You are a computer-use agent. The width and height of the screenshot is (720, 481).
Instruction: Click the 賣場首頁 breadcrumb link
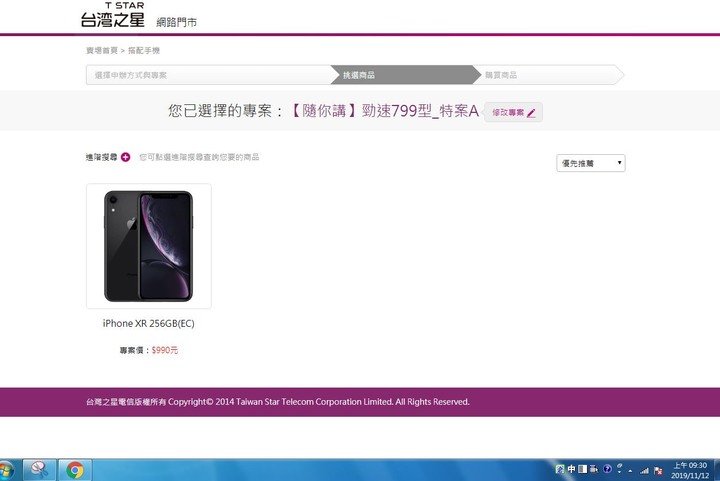click(102, 50)
